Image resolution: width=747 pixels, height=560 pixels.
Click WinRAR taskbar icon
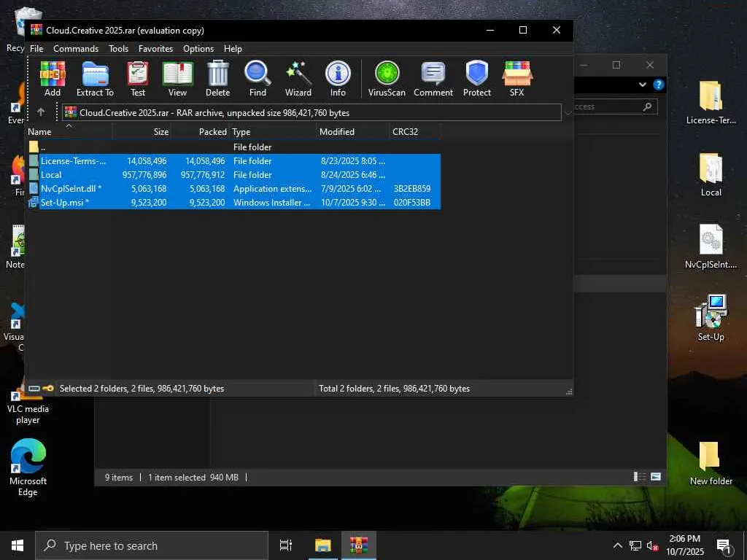click(x=359, y=545)
